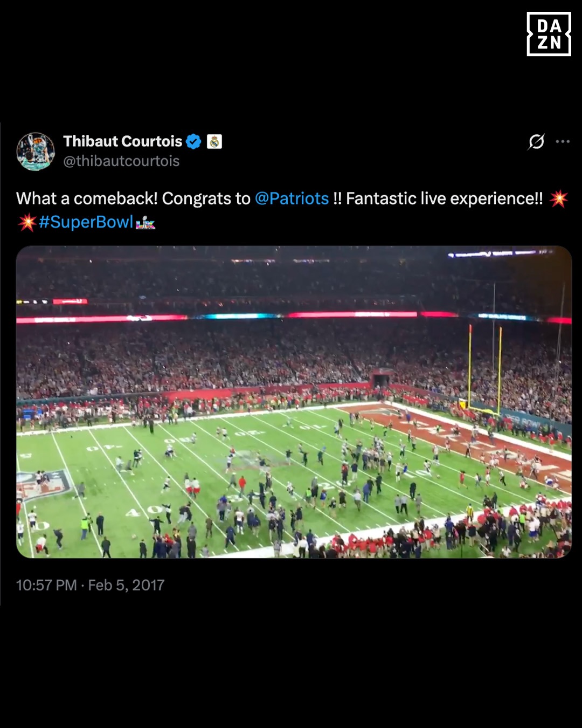
Task: Open the Grok explain-post icon
Action: pos(536,142)
